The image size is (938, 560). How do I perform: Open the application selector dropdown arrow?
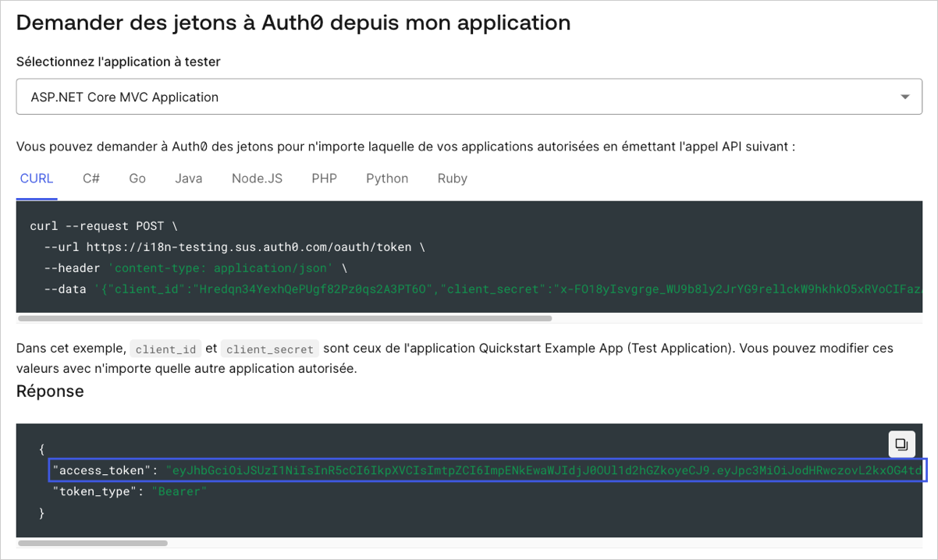905,97
